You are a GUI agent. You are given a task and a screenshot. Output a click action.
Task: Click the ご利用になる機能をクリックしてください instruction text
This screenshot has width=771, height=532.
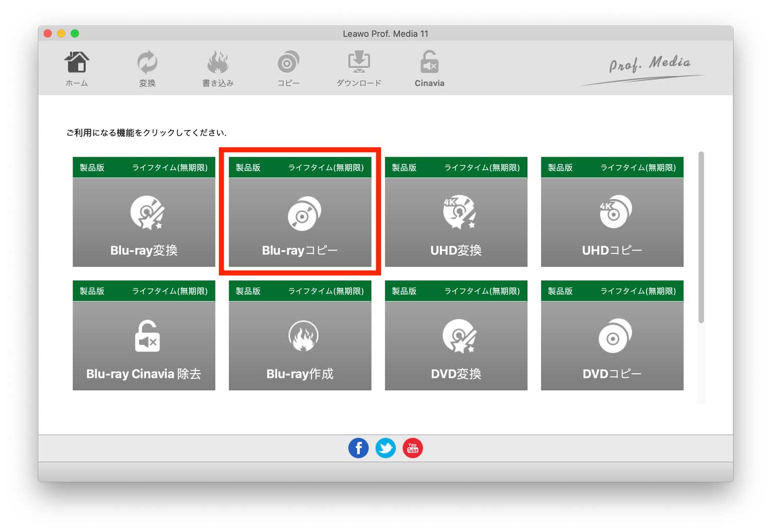pos(146,133)
